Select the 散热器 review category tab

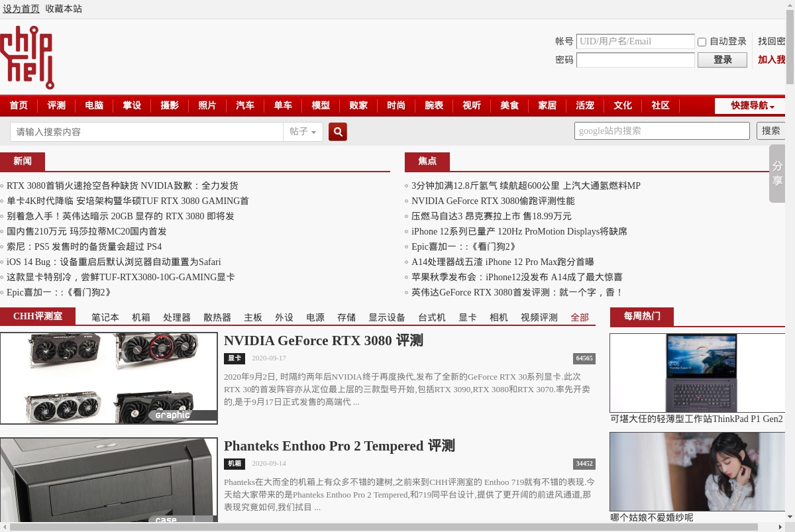[x=217, y=317]
